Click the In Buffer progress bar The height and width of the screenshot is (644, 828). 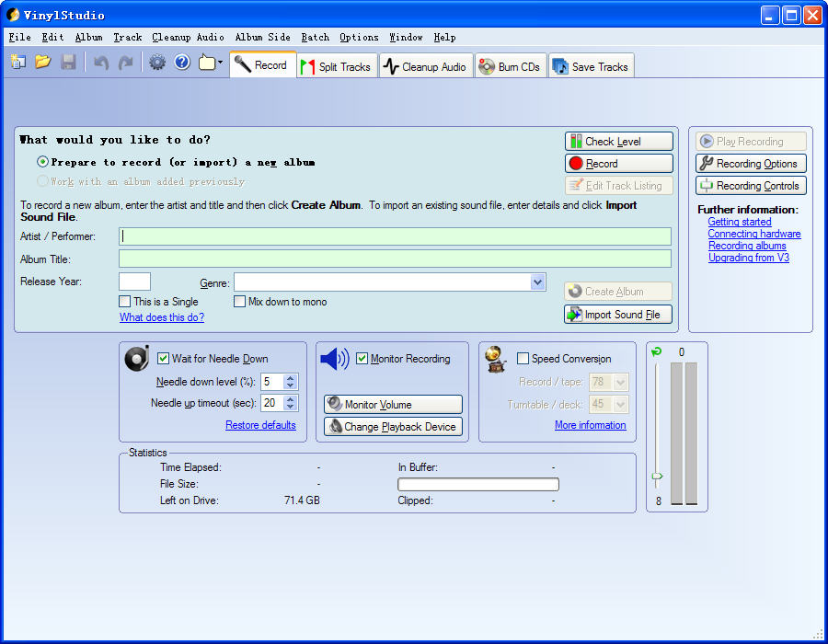[x=477, y=484]
